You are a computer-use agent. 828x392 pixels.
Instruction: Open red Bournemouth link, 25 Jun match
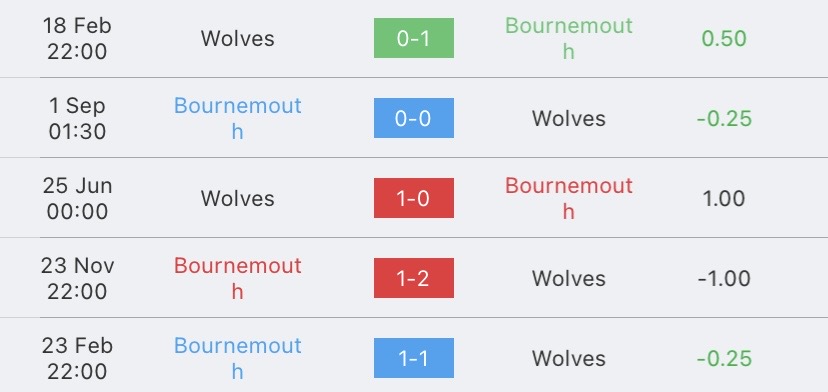click(x=569, y=198)
